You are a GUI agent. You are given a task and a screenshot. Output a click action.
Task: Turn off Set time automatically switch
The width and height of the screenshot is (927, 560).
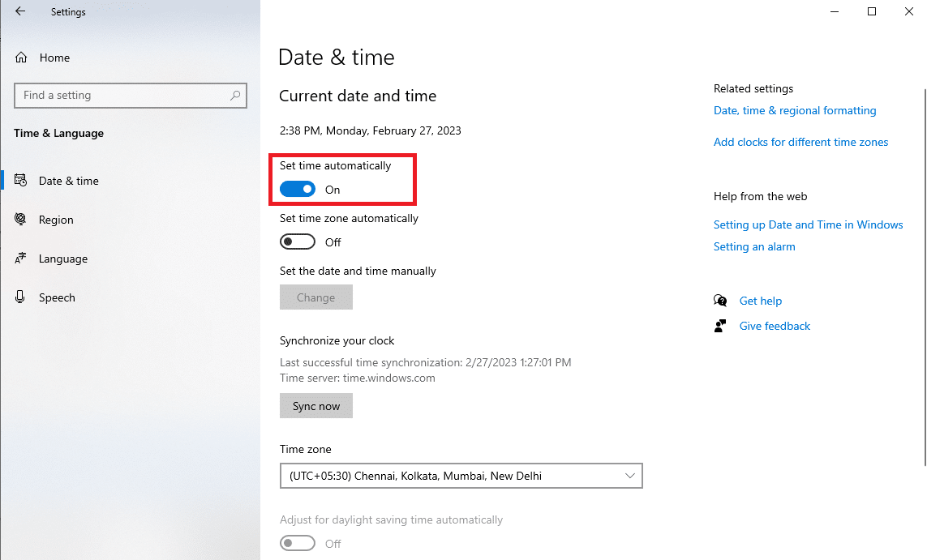(298, 189)
